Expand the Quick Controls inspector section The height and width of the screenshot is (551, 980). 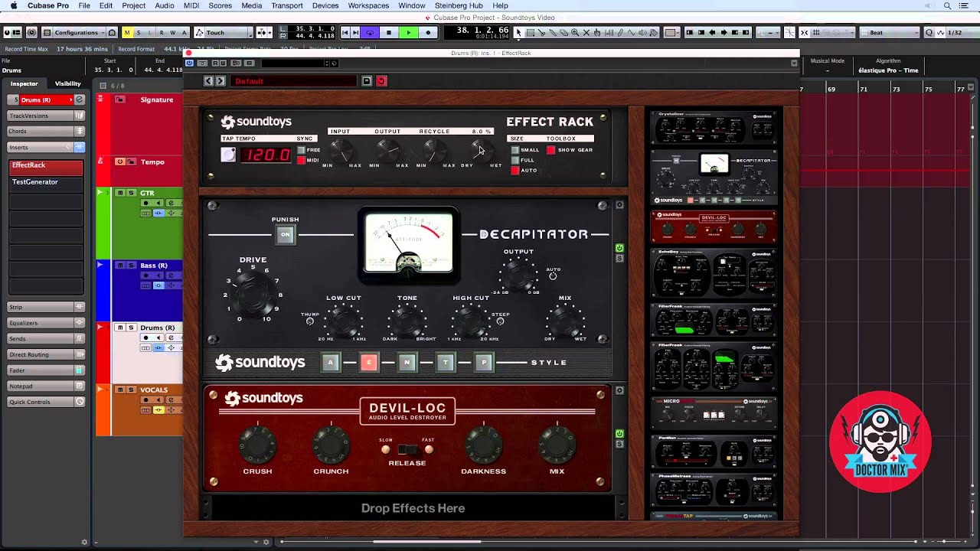pyautogui.click(x=46, y=402)
